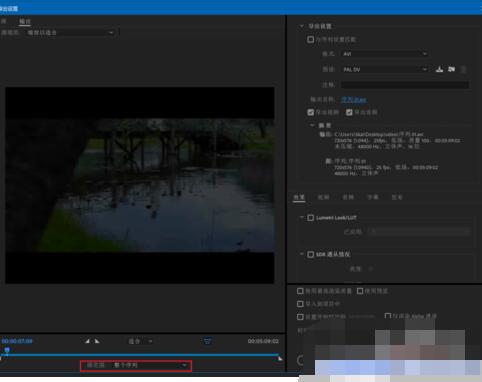482x382 pixels.
Task: Collapse the Export Settings section triangle
Action: tap(302, 26)
